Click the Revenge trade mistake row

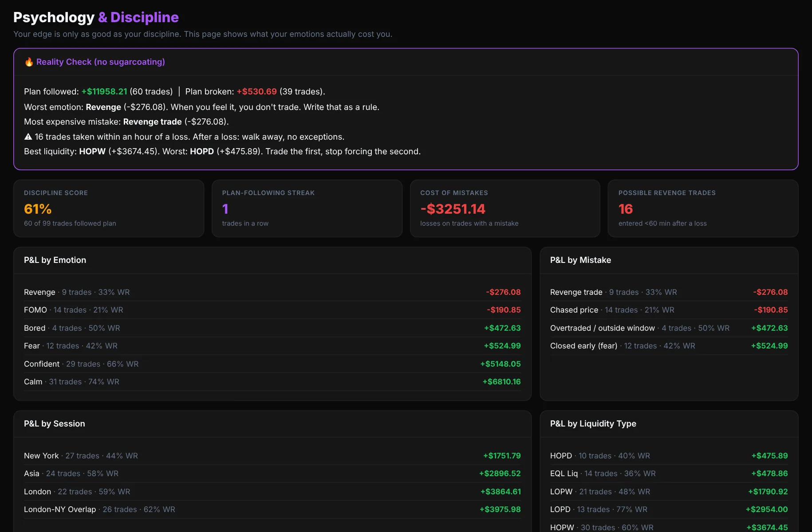click(x=669, y=292)
